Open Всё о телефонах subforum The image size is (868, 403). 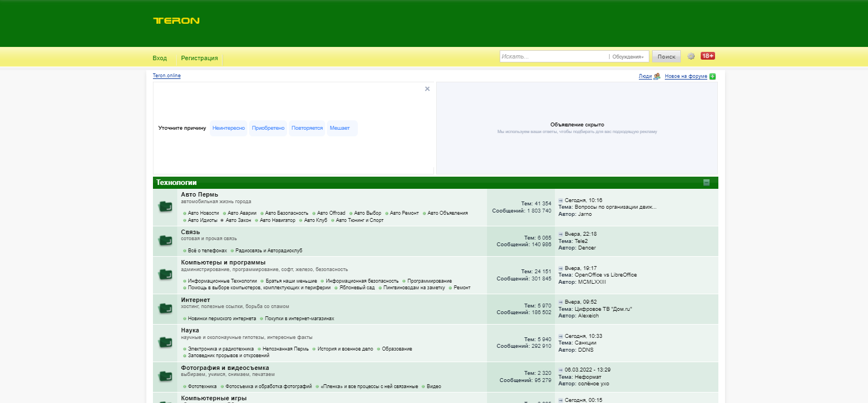coord(207,251)
